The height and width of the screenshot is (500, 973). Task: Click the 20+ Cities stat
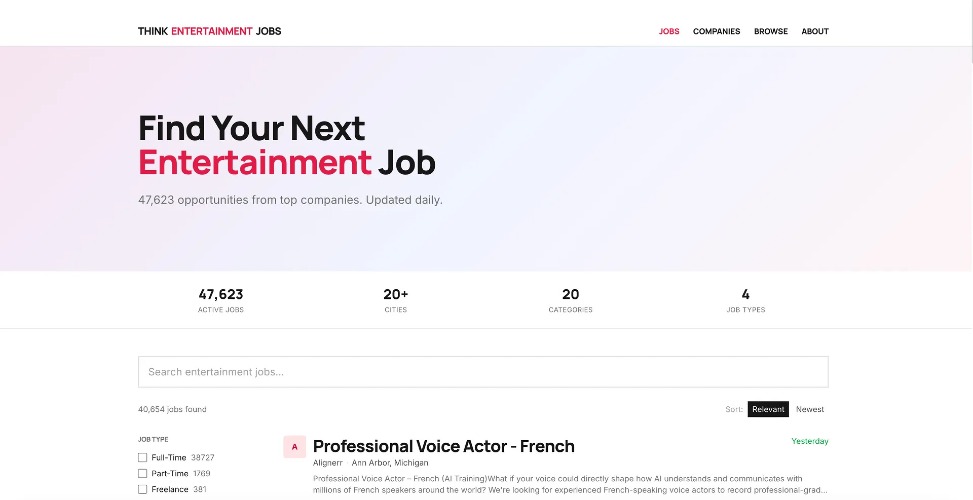tap(395, 300)
